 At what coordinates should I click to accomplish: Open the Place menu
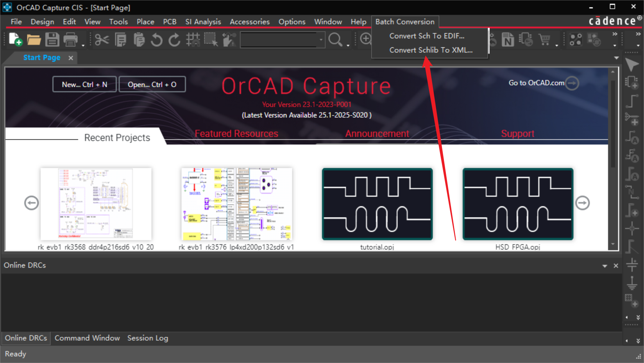tap(145, 22)
